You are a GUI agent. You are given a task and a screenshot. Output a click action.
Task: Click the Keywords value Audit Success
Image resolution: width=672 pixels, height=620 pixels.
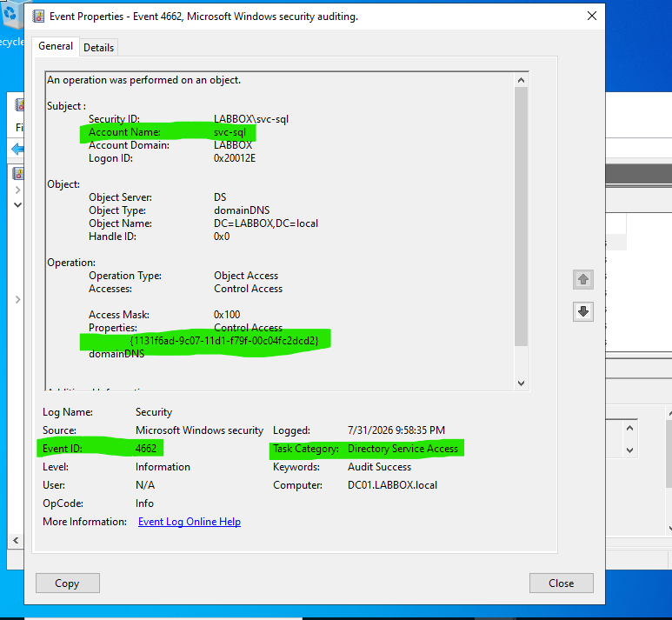tap(379, 466)
